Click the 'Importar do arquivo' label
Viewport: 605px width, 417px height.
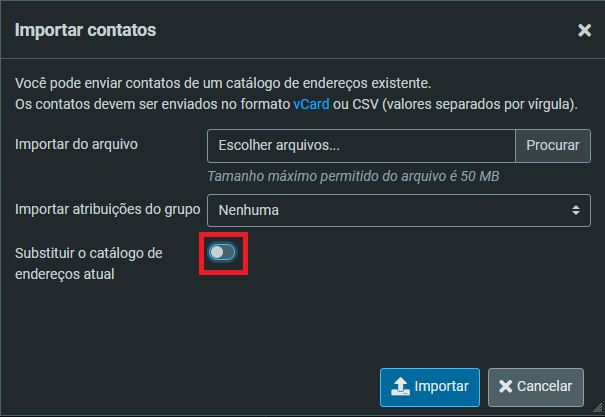pyautogui.click(x=76, y=144)
